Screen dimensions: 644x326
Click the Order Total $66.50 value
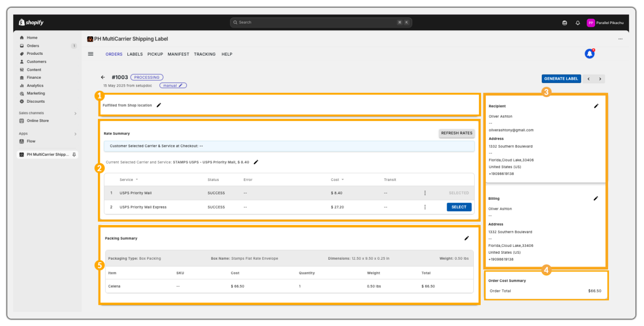point(595,291)
